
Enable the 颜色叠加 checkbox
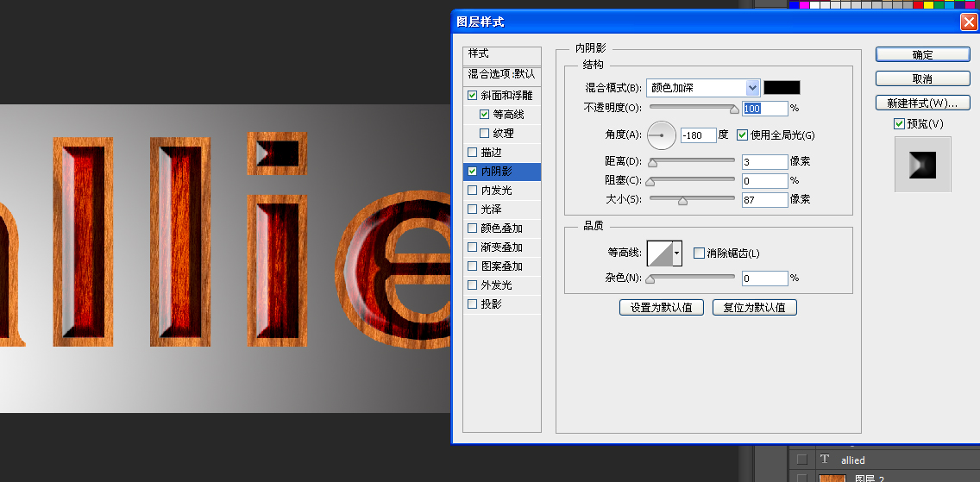tap(473, 228)
